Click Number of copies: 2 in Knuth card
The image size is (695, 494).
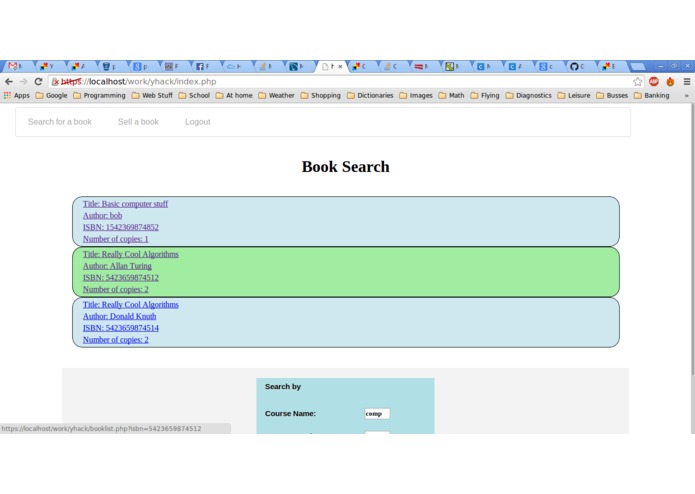click(116, 340)
